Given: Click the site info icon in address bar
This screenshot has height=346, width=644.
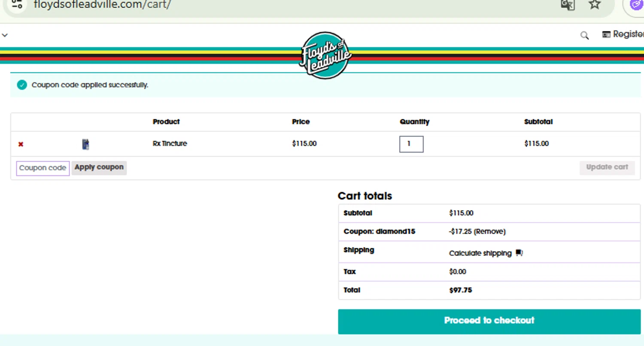Looking at the screenshot, I should [x=17, y=4].
